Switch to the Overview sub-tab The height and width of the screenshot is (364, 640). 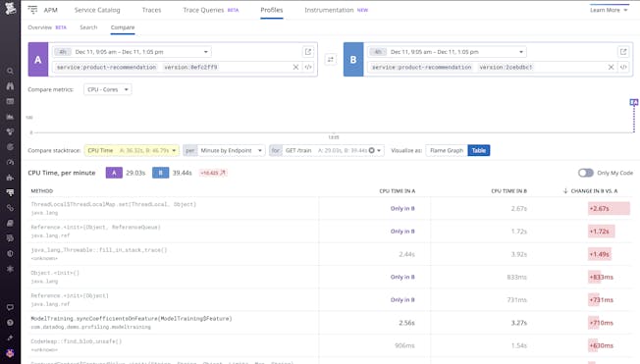click(x=47, y=27)
